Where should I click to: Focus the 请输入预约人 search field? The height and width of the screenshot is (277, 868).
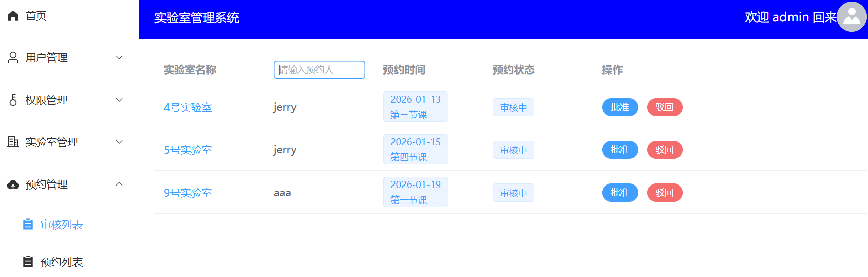(319, 70)
